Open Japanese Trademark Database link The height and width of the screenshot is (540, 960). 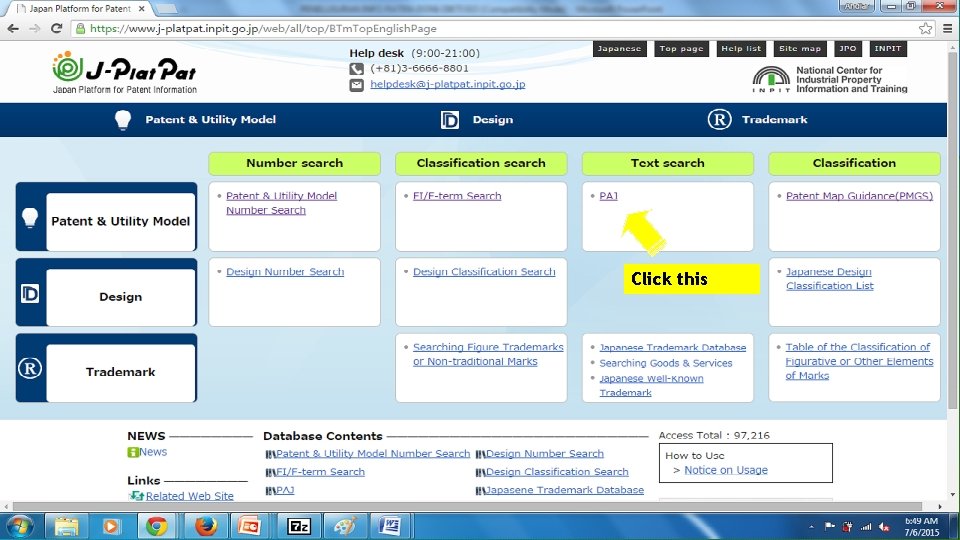pos(672,347)
